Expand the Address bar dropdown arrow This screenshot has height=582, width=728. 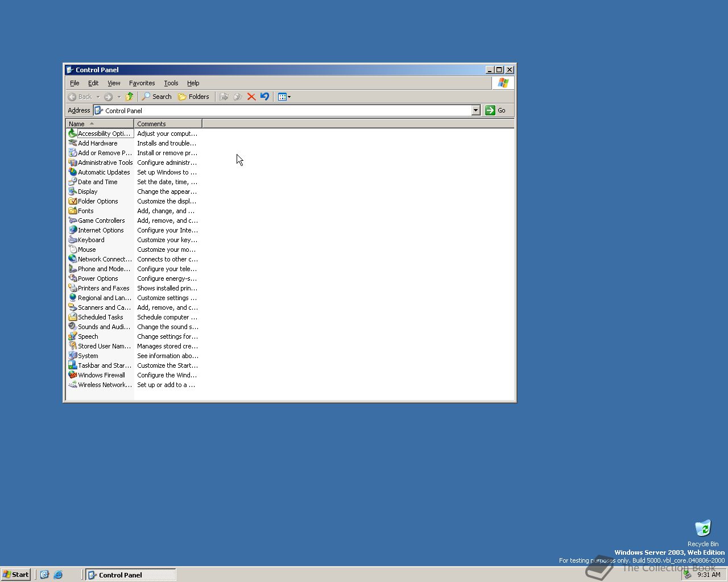point(476,110)
